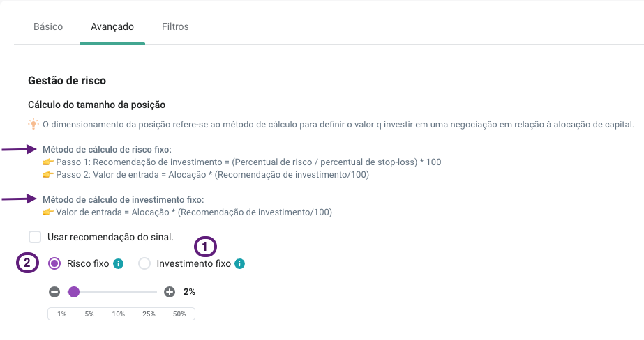Click the circled number 2 marker
This screenshot has width=644, height=340.
coord(27,263)
